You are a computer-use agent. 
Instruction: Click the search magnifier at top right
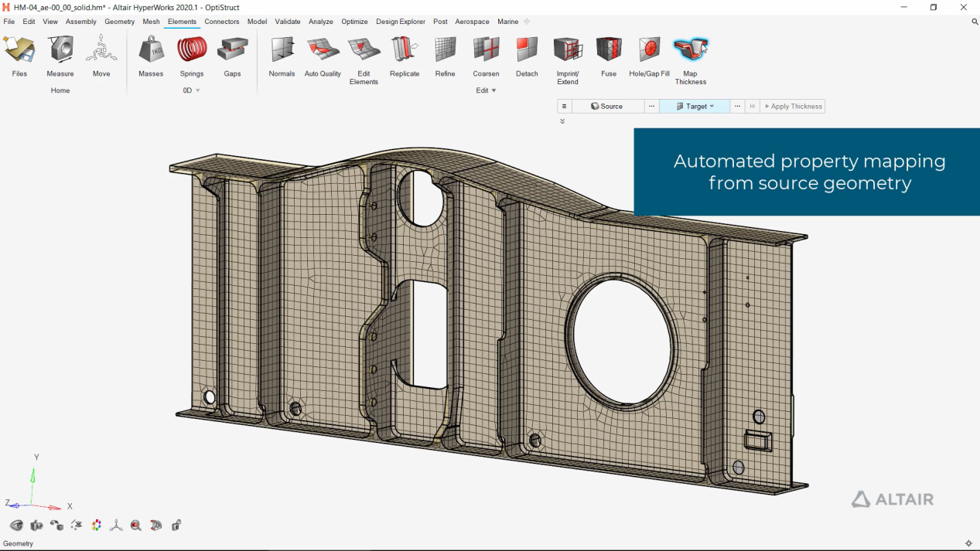tap(975, 22)
